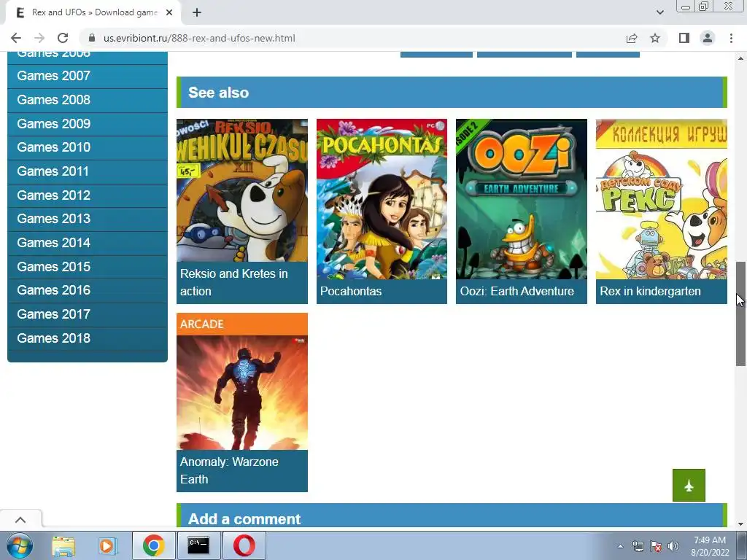
Task: Select Games 2016 in sidebar
Action: 88,290
